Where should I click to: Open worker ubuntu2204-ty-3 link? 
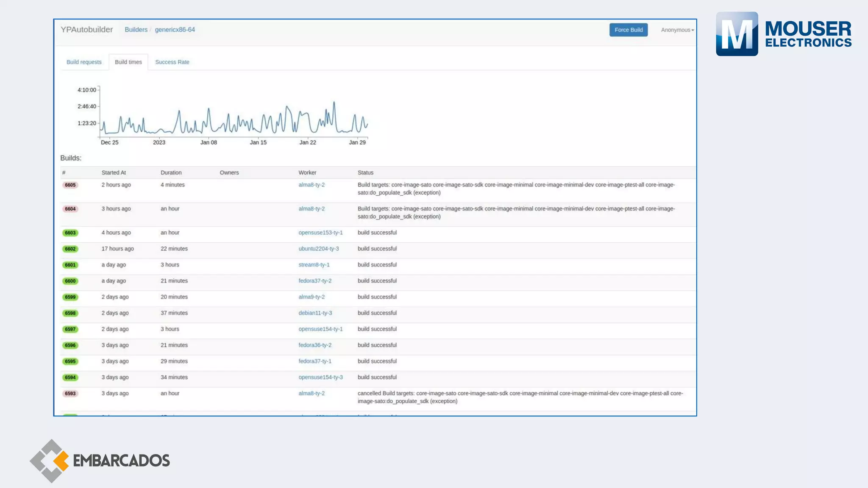[x=318, y=249]
